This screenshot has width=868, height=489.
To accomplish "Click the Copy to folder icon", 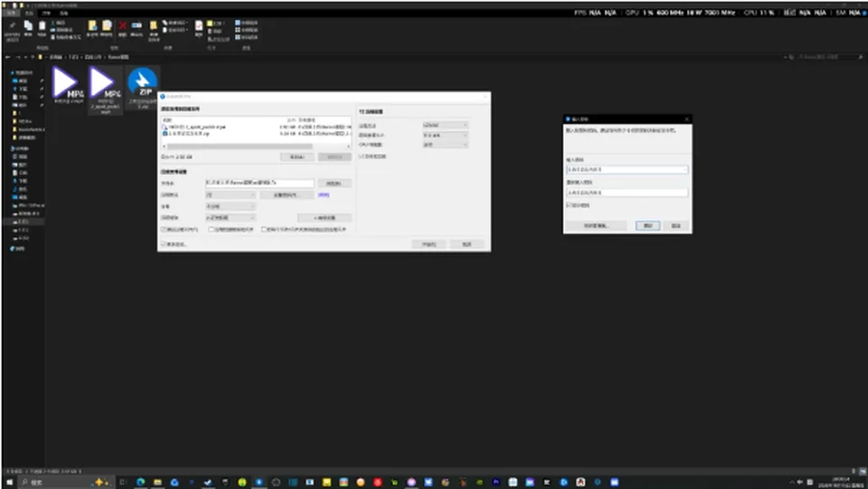I will click(x=107, y=27).
